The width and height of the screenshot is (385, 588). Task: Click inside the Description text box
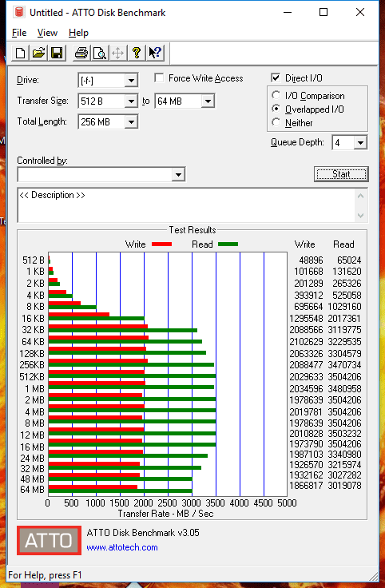click(186, 205)
